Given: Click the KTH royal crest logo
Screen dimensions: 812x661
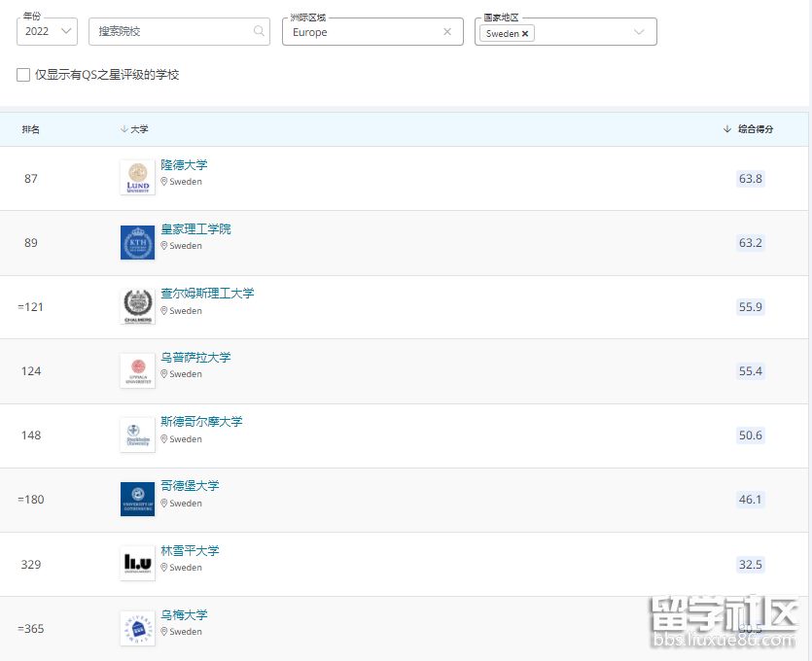Looking at the screenshot, I should point(137,242).
